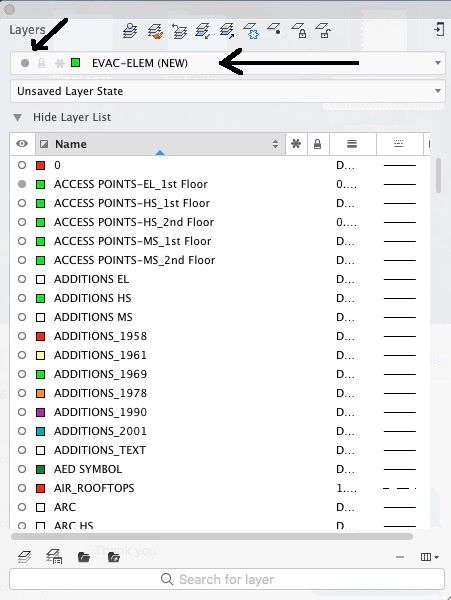Click the orange swatch of ADDITIONS_1978

pos(40,393)
